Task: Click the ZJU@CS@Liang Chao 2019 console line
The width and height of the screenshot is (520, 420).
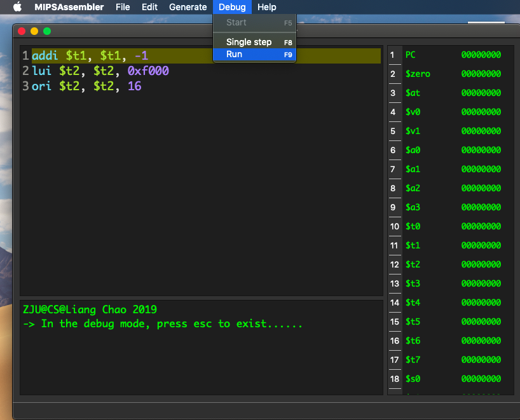Action: pos(90,309)
